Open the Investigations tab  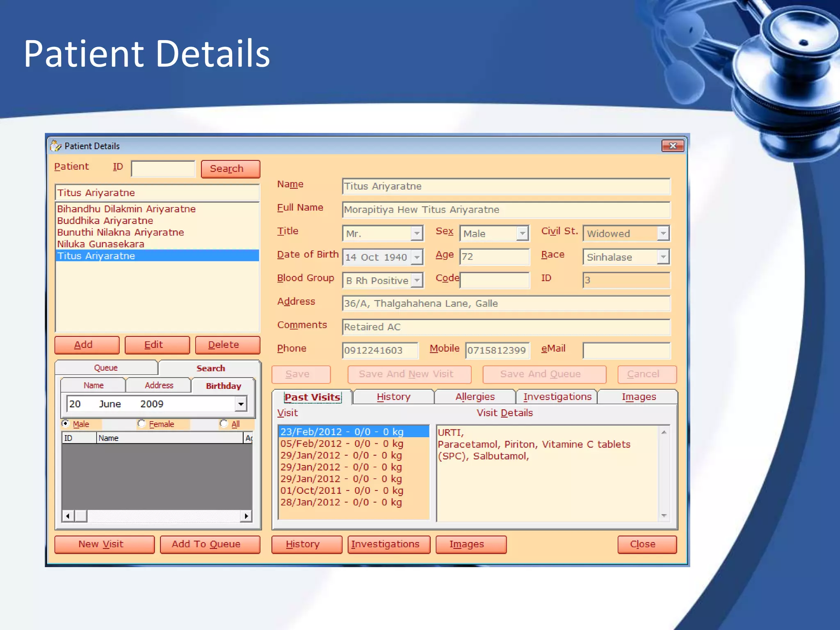point(557,397)
